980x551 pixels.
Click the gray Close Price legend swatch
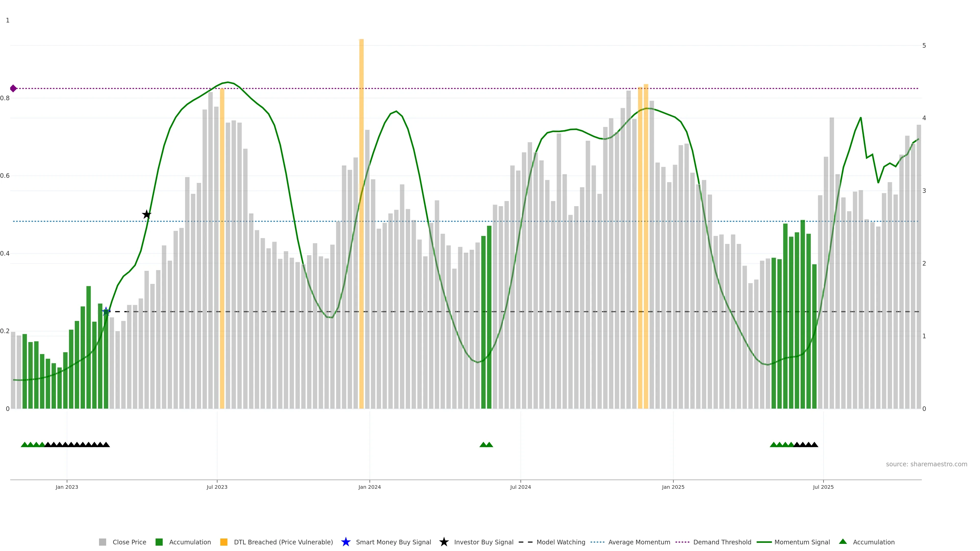point(102,542)
